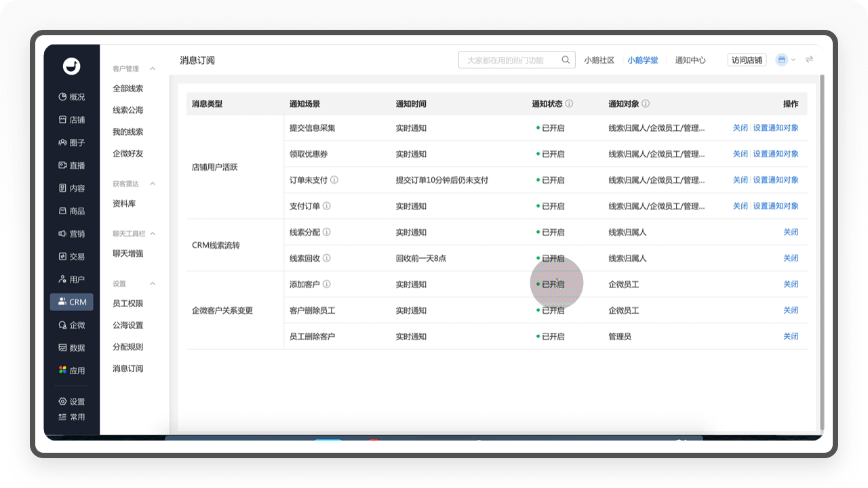Open 概况 in the left sidebar
The width and height of the screenshot is (868, 488).
(x=72, y=97)
